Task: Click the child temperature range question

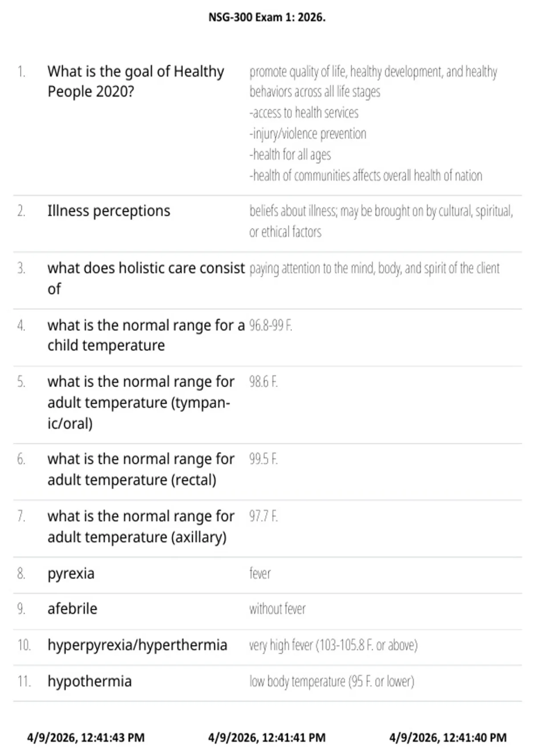Action: [146, 335]
